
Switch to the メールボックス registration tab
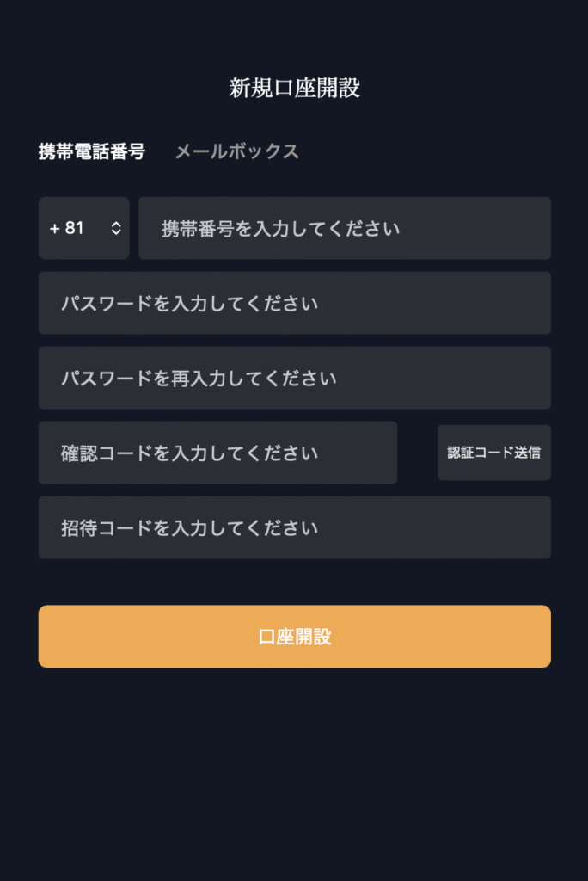[x=236, y=151]
